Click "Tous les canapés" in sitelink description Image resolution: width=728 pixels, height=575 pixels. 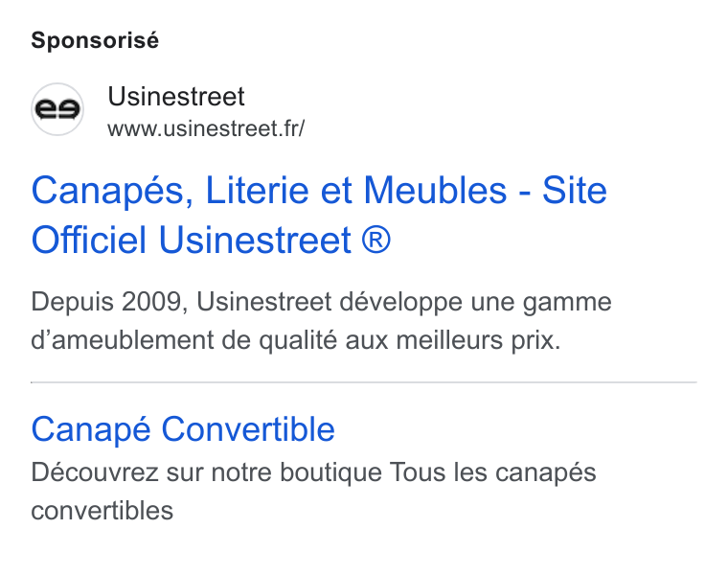492,472
